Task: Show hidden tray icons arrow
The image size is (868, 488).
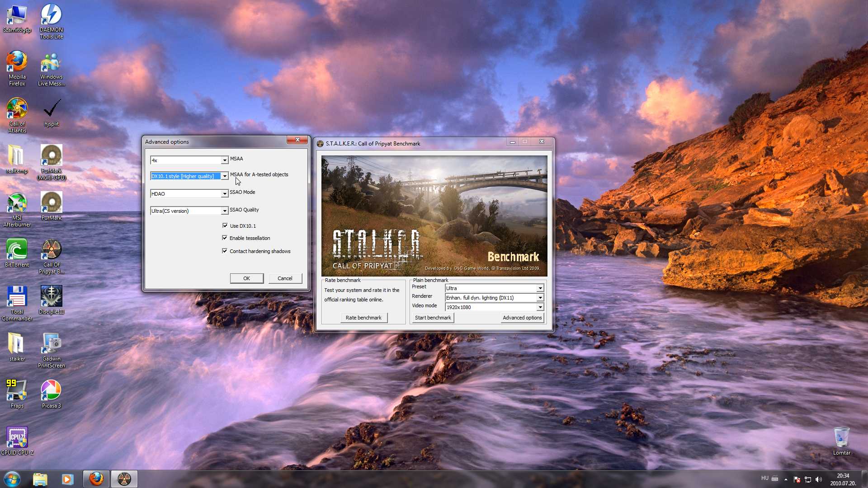Action: (786, 479)
